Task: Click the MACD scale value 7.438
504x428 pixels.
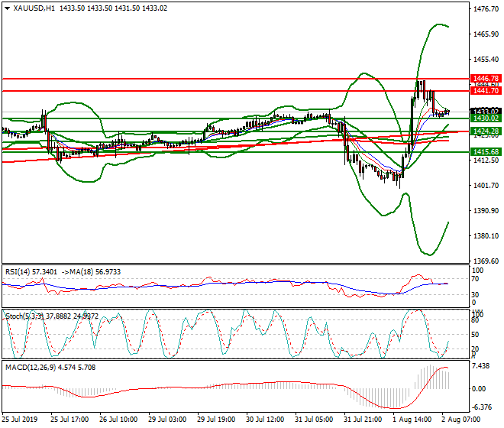Action: 481,366
